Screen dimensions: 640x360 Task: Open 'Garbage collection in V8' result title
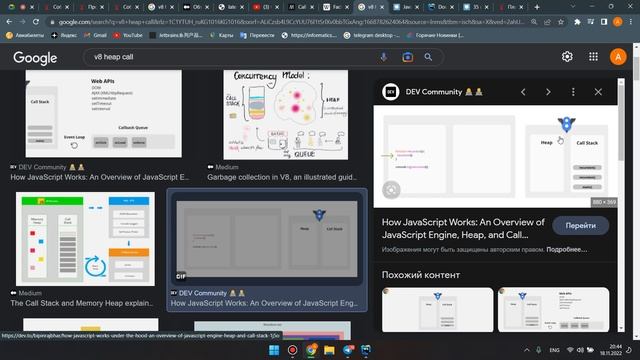[x=282, y=178]
